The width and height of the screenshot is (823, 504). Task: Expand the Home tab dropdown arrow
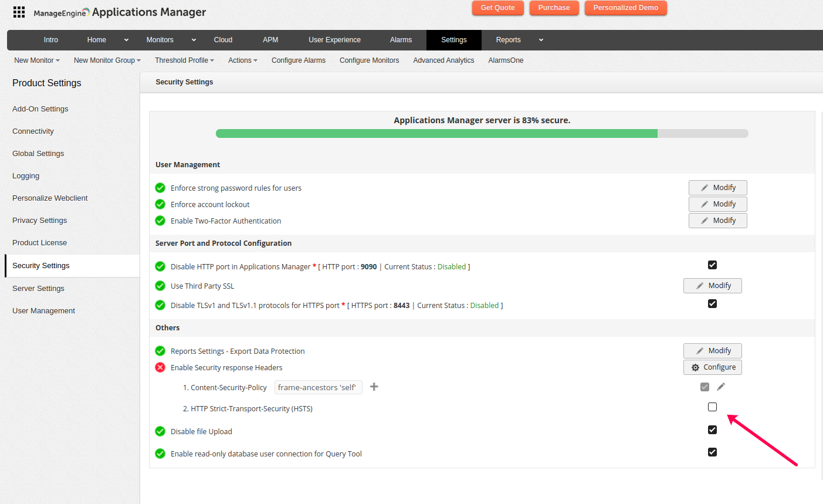[x=126, y=40]
